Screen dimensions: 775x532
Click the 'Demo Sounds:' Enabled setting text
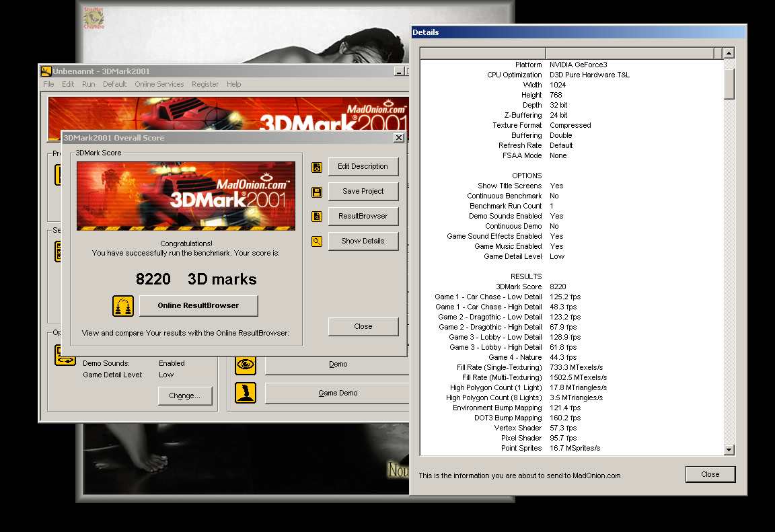(134, 364)
